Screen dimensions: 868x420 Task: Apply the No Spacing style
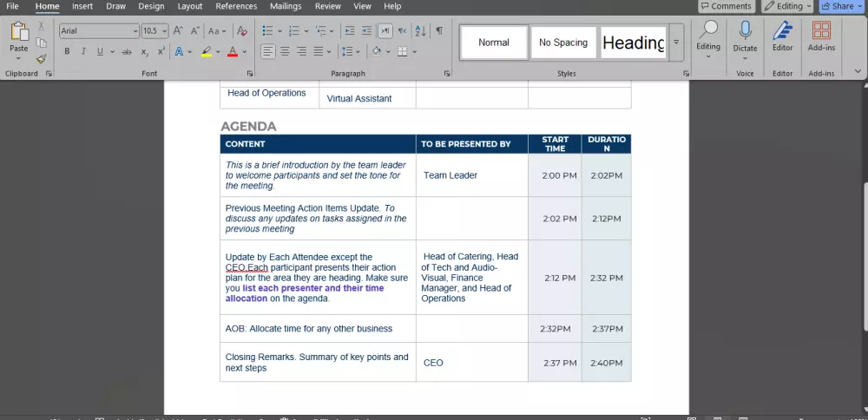(x=563, y=43)
